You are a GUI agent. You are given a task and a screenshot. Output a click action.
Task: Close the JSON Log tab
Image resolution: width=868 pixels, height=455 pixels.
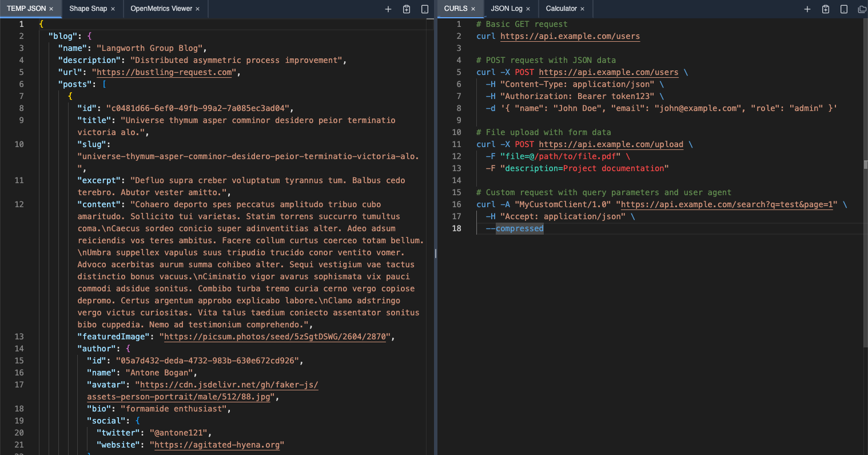528,9
